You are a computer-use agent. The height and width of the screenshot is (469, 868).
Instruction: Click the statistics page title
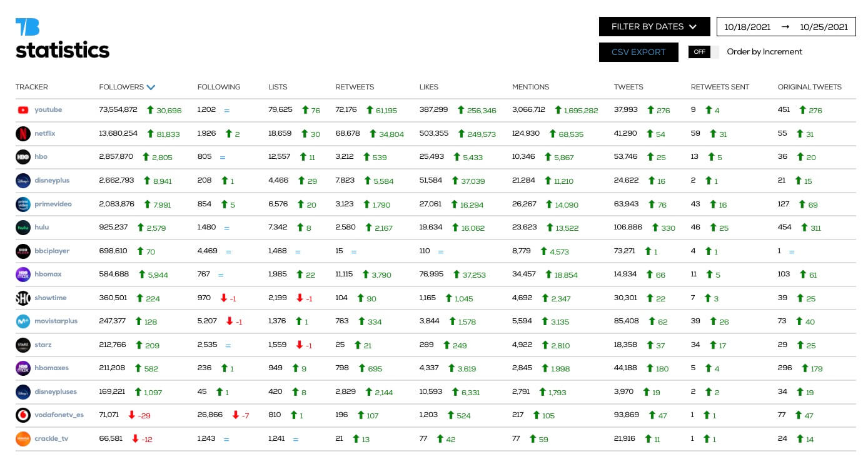[x=63, y=50]
